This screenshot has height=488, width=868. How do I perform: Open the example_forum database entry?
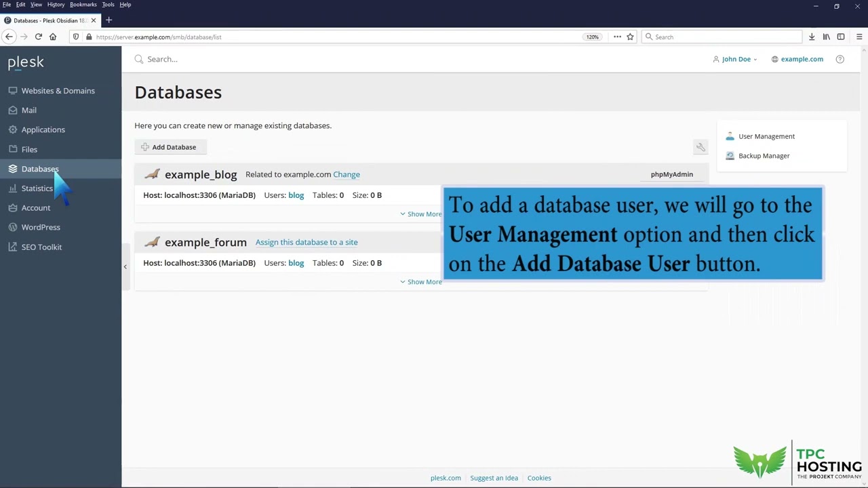tap(205, 242)
